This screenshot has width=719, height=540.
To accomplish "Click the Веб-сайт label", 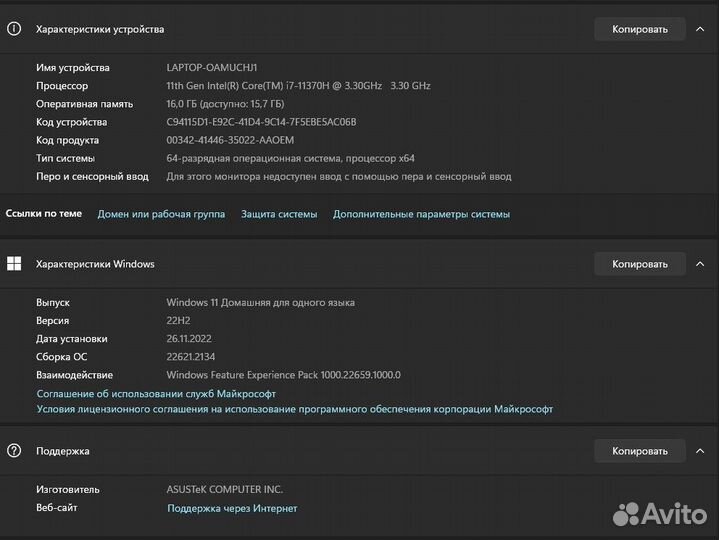I will [x=57, y=507].
